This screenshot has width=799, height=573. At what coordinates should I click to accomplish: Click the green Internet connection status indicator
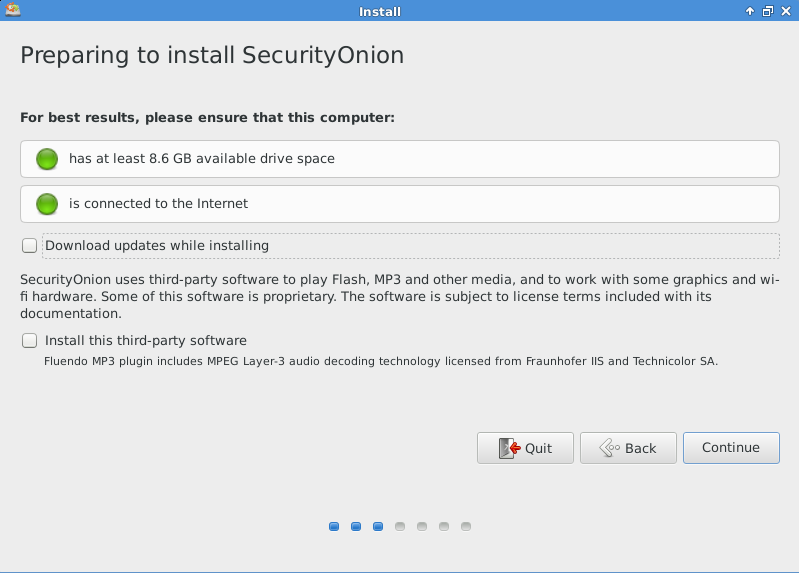coord(47,204)
